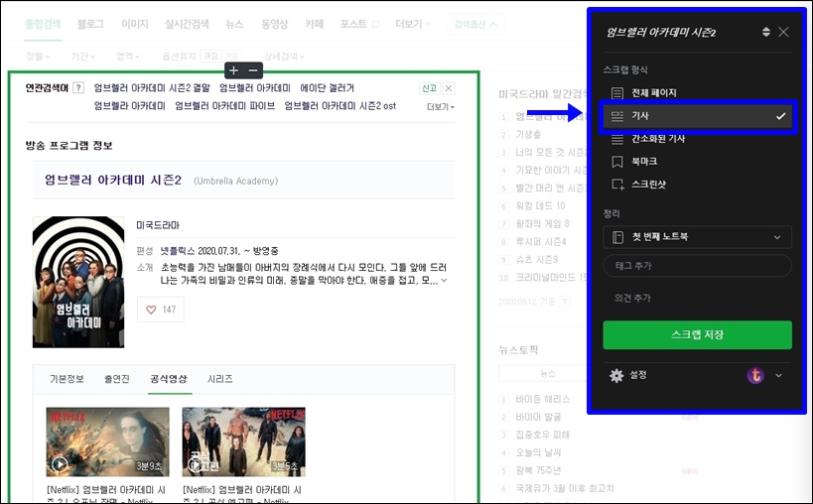Viewport: 813px width, 504px height.
Task: Click 기생충 in daily search ranking
Action: pos(528,135)
